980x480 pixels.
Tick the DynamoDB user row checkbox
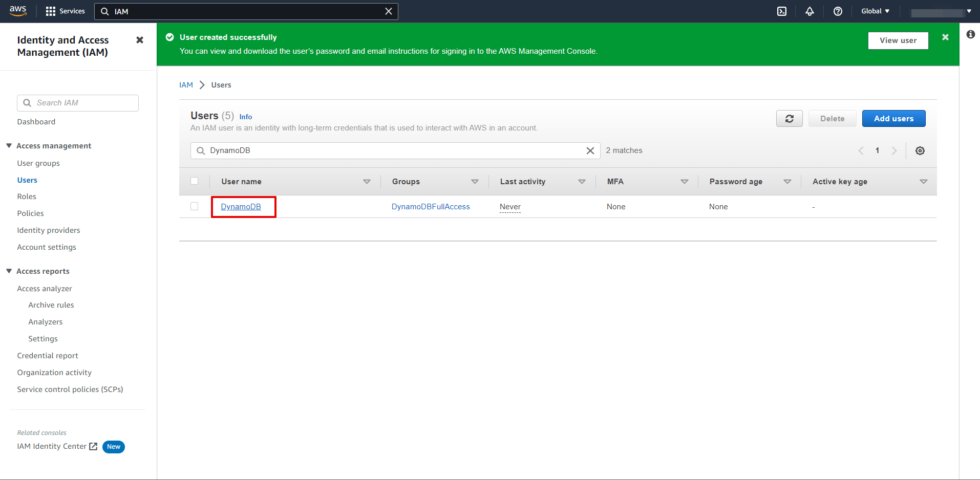194,206
